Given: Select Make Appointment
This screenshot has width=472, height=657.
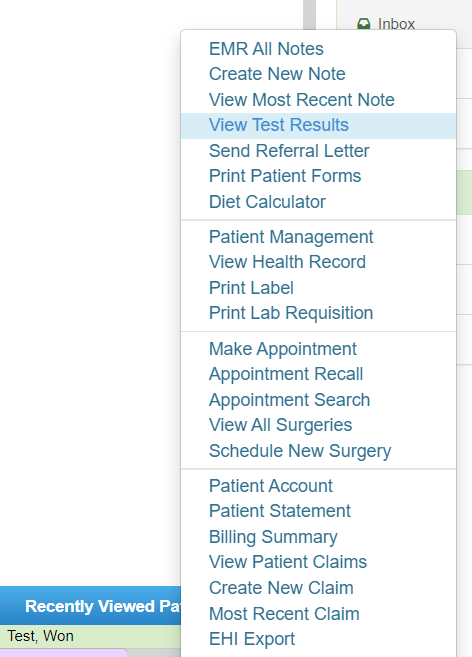Looking at the screenshot, I should click(x=283, y=349).
